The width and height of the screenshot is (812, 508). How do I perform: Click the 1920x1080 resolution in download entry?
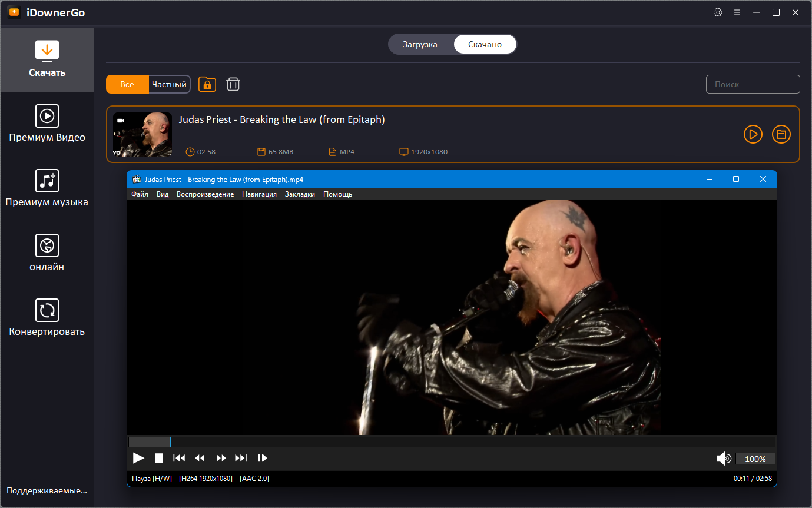coord(429,152)
